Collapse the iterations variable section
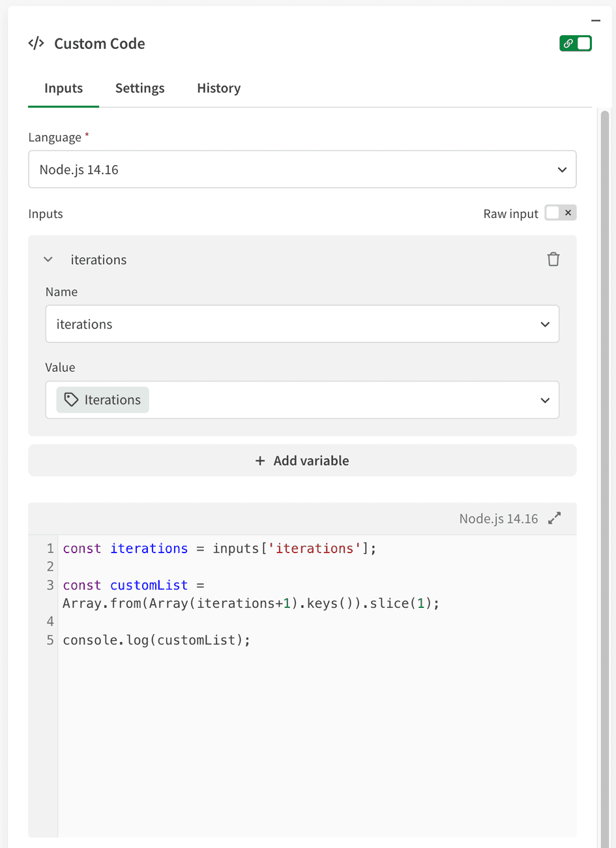The image size is (616, 848). (x=48, y=259)
